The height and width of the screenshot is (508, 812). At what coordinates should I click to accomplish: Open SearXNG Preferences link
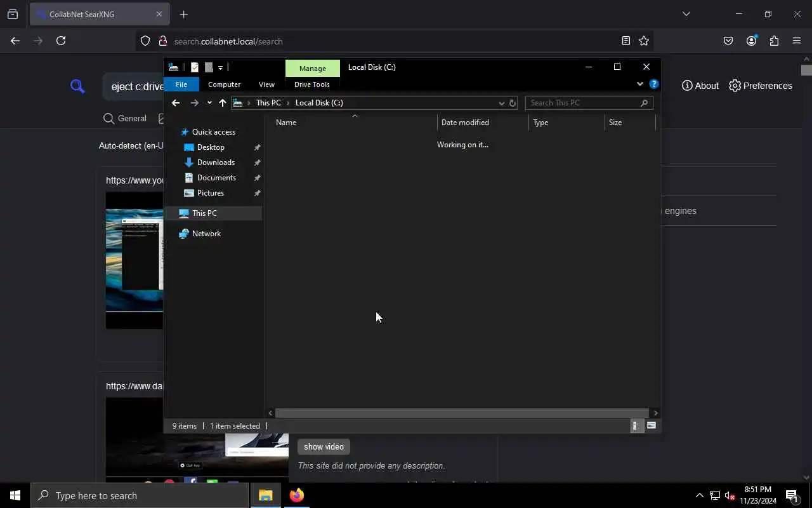click(x=761, y=86)
